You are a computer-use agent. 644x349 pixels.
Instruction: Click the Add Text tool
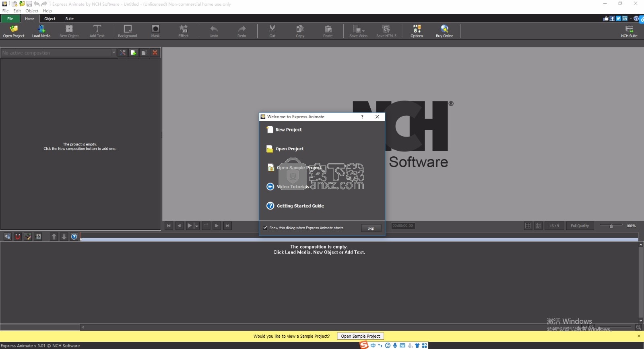(97, 31)
